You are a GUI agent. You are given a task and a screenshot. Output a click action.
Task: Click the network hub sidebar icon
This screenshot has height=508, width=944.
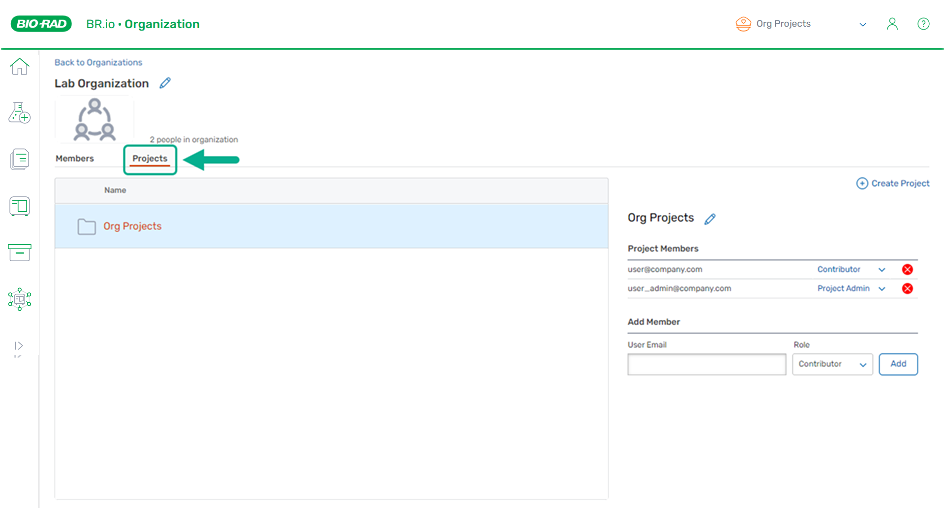pyautogui.click(x=19, y=299)
